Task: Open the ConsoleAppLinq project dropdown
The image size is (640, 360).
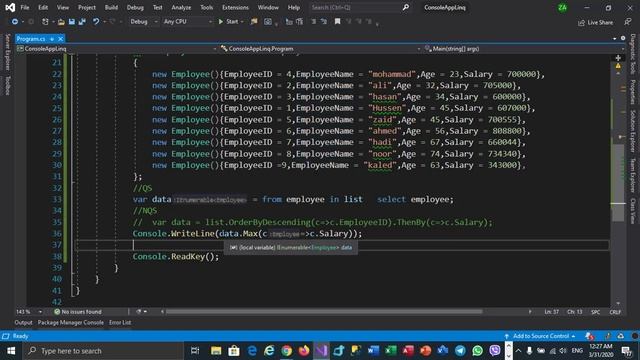Action: (117, 49)
